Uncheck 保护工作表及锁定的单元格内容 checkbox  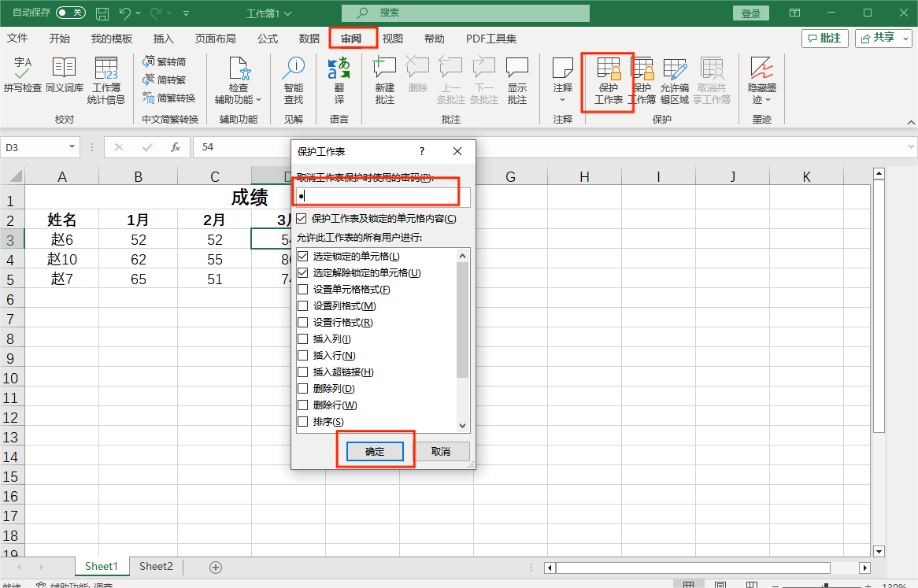pyautogui.click(x=302, y=219)
